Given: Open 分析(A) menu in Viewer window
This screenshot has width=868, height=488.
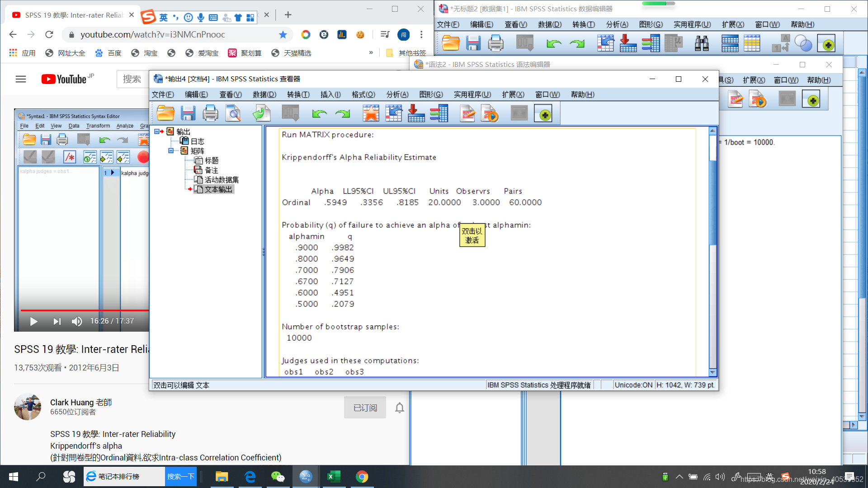Looking at the screenshot, I should (397, 94).
